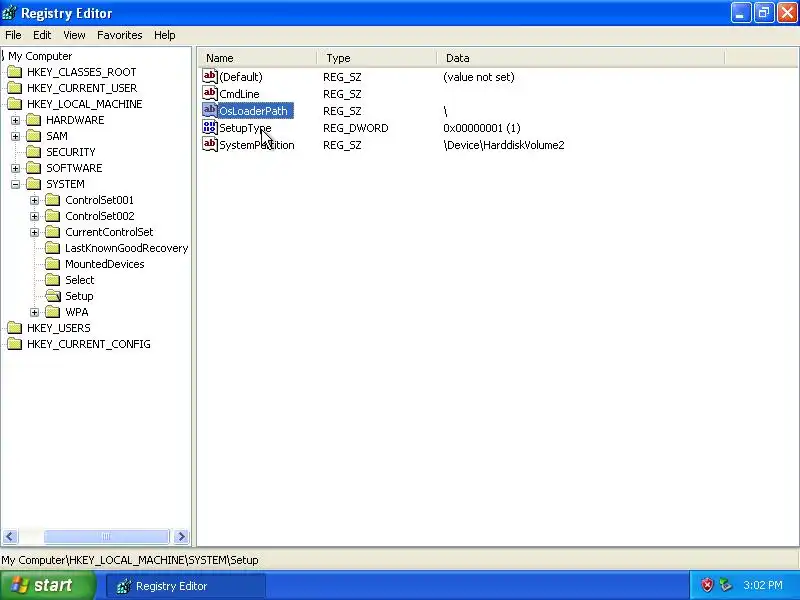Collapse the SYSTEM key
Image resolution: width=800 pixels, height=600 pixels.
(x=15, y=184)
